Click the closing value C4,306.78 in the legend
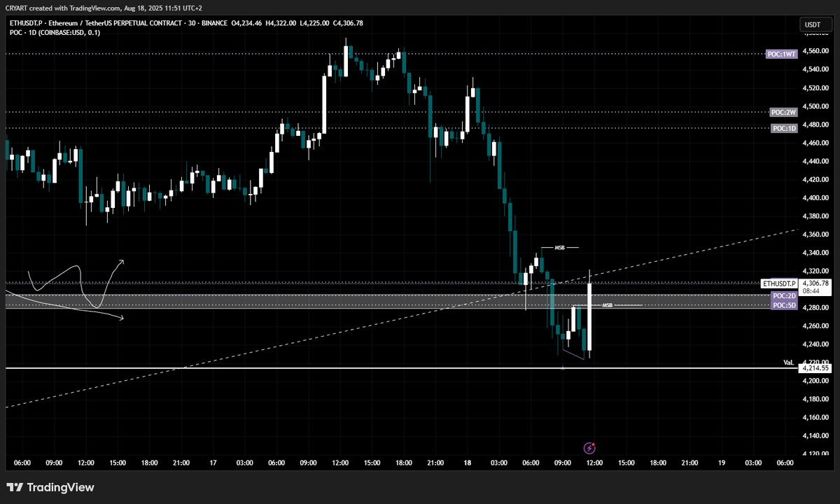This screenshot has height=504, width=840. [346, 23]
